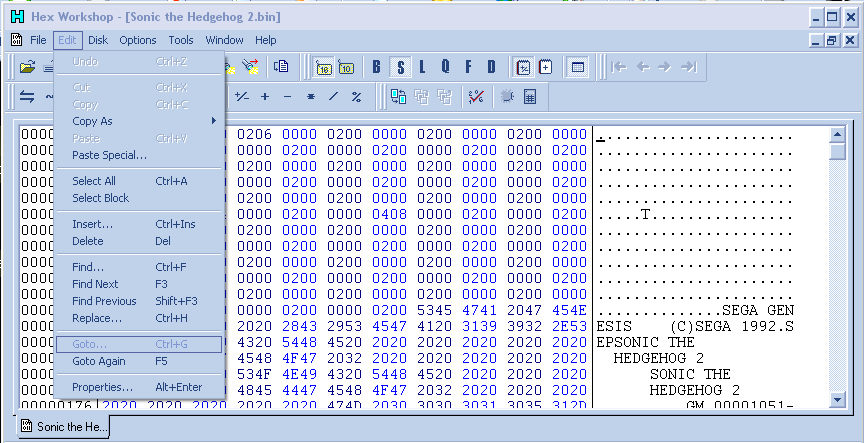Viewport: 864px width, 443px height.
Task: Choose Goto Again in Edit menu
Action: [x=140, y=361]
